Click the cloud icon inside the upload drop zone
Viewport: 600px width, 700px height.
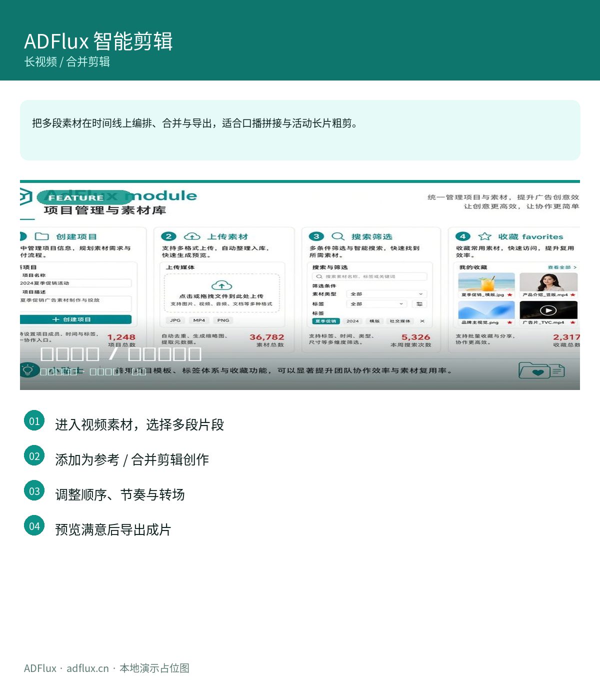pyautogui.click(x=221, y=285)
